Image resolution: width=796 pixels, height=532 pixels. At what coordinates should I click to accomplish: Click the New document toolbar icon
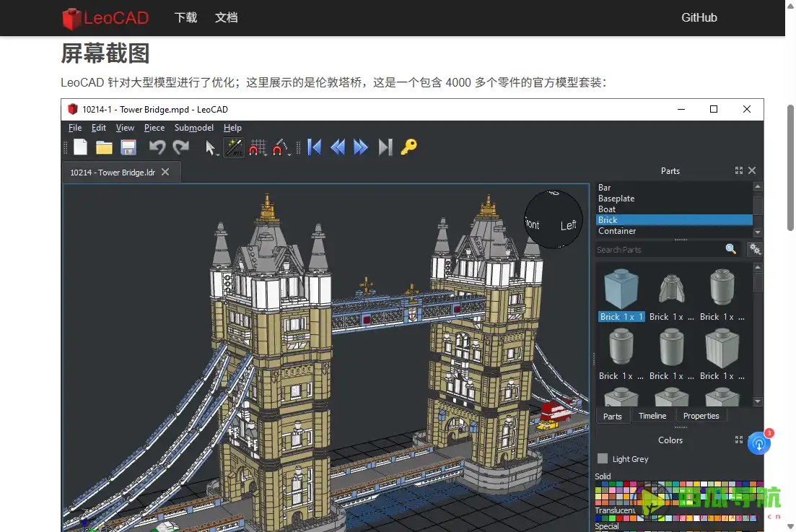pos(80,147)
